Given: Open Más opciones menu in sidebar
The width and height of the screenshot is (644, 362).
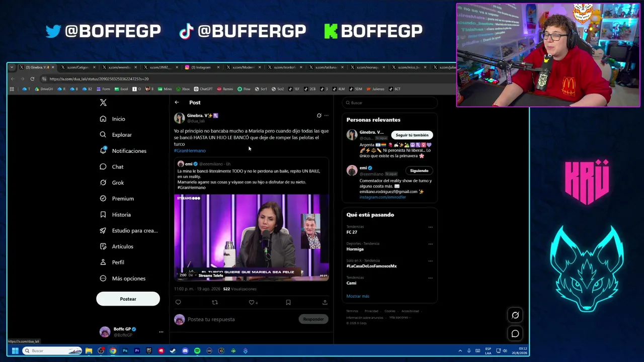Looking at the screenshot, I should pyautogui.click(x=123, y=279).
